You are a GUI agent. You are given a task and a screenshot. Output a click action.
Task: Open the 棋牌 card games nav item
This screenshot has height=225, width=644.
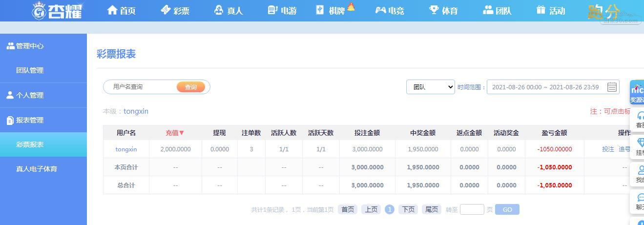coord(330,10)
